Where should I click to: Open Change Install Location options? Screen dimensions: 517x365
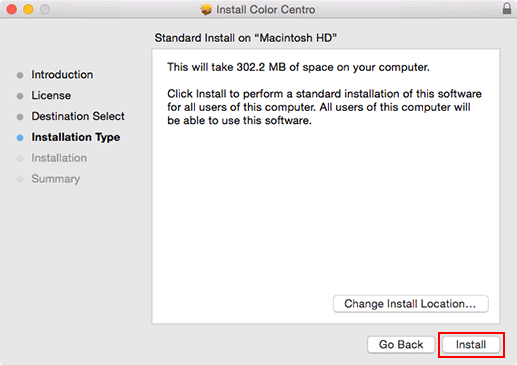(411, 304)
